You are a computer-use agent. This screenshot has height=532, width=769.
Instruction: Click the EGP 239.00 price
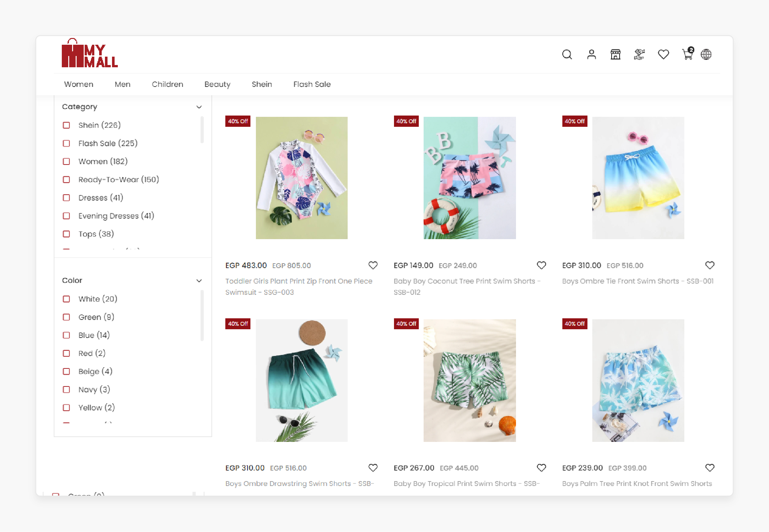coord(582,468)
